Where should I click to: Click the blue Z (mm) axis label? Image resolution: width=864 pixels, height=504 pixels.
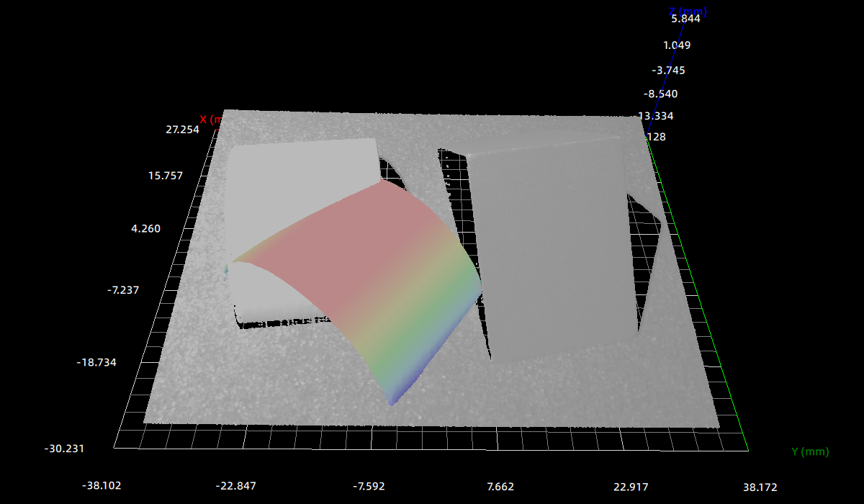pos(688,12)
